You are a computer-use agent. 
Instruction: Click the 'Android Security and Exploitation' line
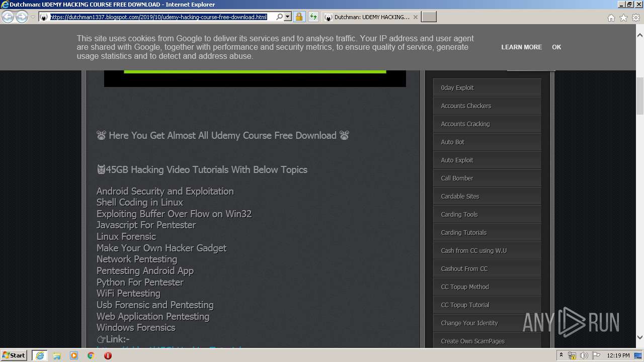coord(165,191)
